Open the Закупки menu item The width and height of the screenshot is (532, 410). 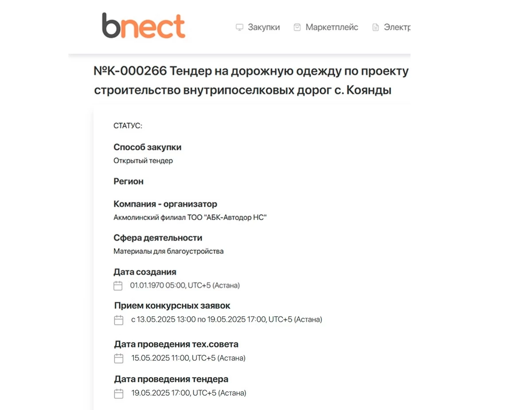tap(264, 28)
